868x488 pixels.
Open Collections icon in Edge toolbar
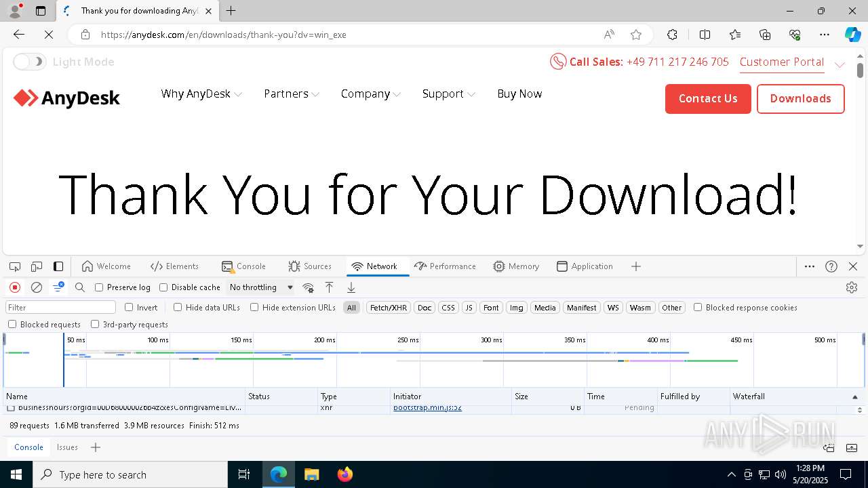point(765,35)
